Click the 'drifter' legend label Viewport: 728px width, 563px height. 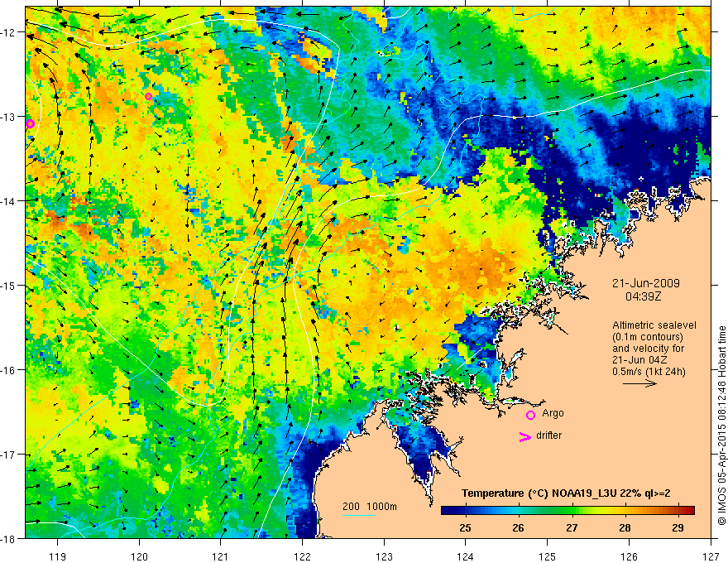coord(548,435)
